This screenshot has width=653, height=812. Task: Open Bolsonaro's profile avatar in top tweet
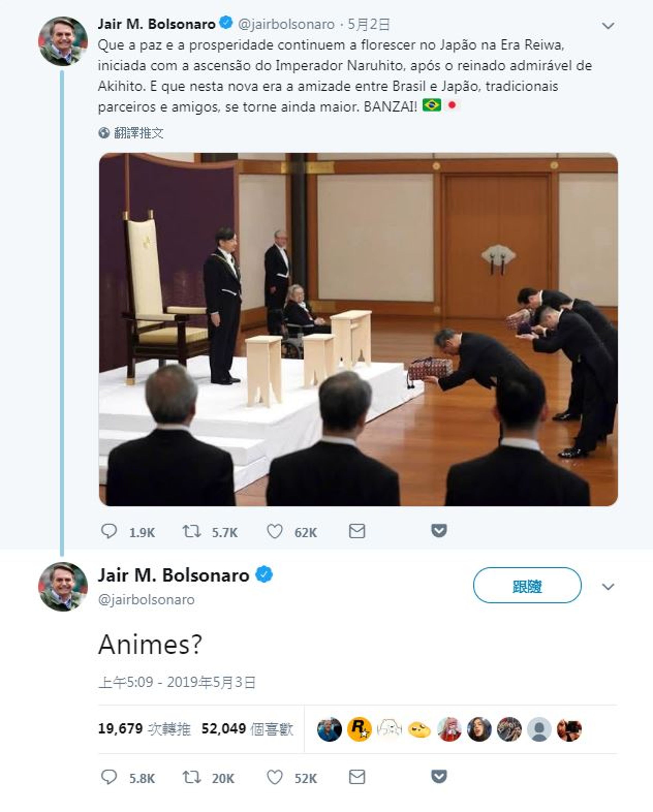tap(63, 41)
